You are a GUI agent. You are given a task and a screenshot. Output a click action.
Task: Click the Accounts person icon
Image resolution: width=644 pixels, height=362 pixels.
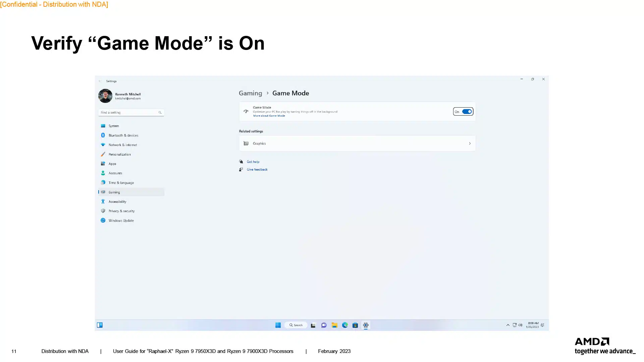103,173
